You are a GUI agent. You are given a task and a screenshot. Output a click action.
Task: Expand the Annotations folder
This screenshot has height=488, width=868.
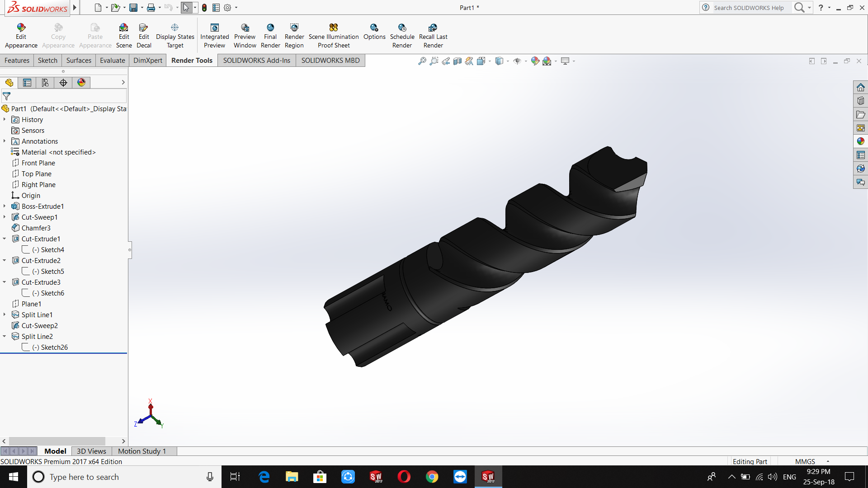click(5, 141)
